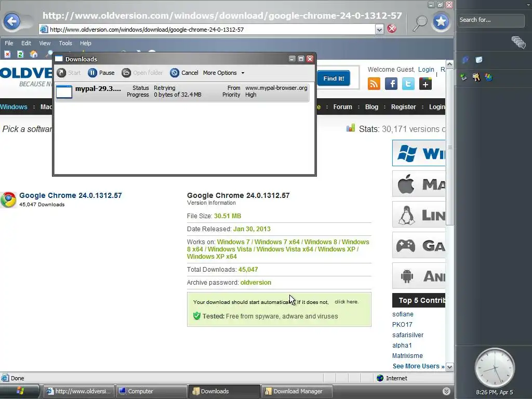
Task: Click the analog clock widget
Action: [495, 367]
